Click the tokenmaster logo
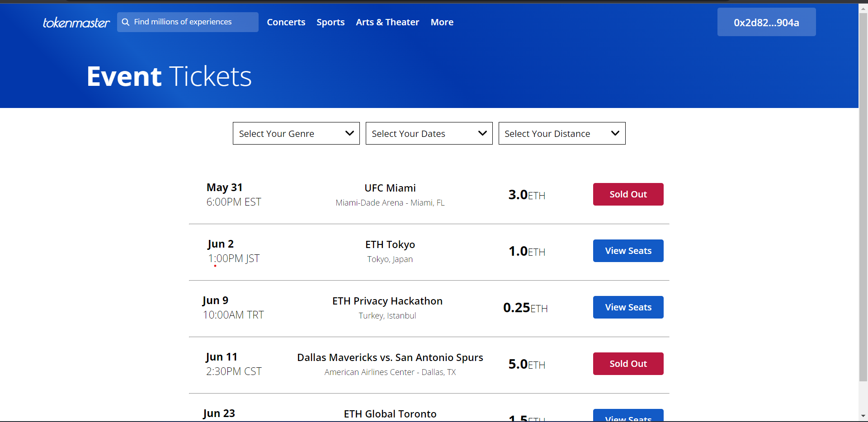The height and width of the screenshot is (422, 868). [x=76, y=23]
